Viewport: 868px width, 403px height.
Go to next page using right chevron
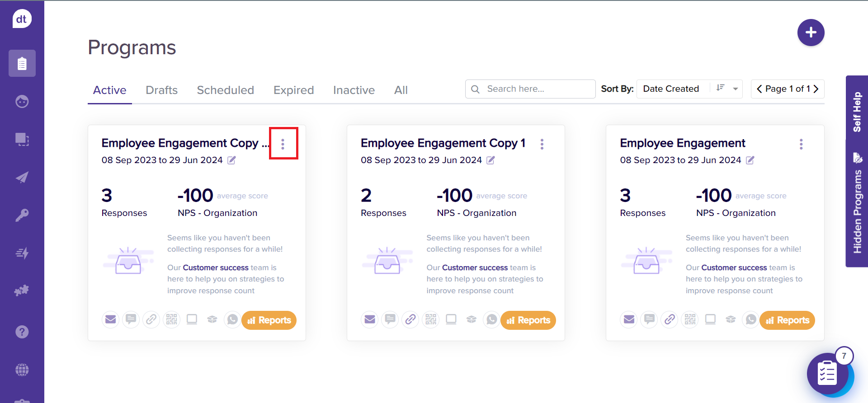coord(816,89)
